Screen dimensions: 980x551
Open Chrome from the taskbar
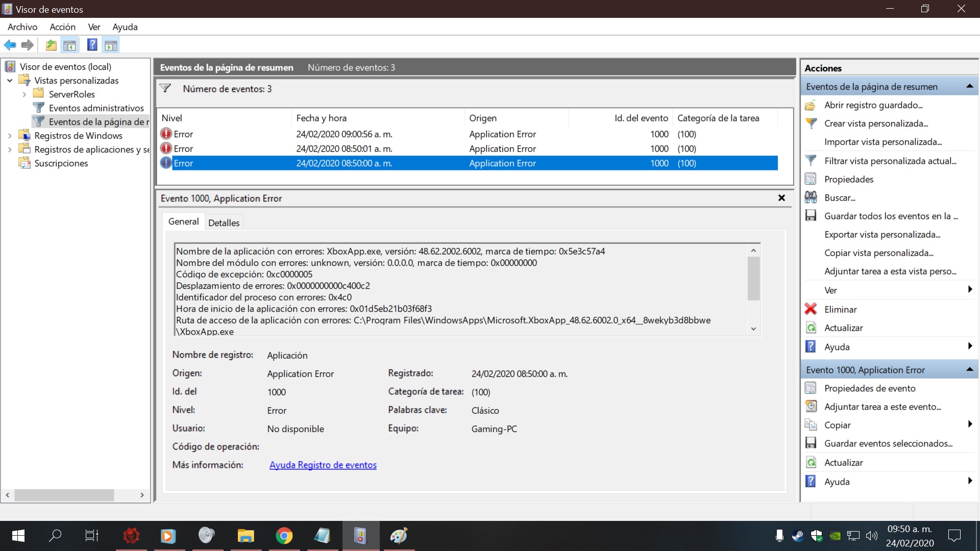[x=284, y=536]
